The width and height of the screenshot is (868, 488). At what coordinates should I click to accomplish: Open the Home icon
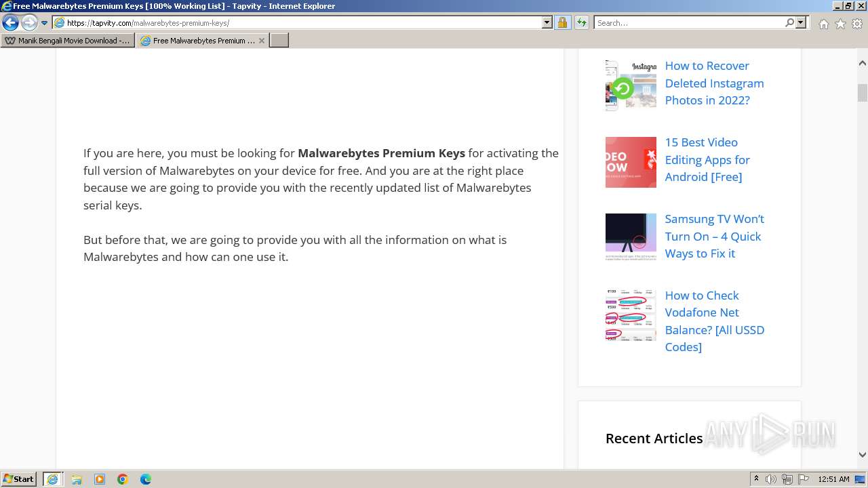click(x=823, y=24)
